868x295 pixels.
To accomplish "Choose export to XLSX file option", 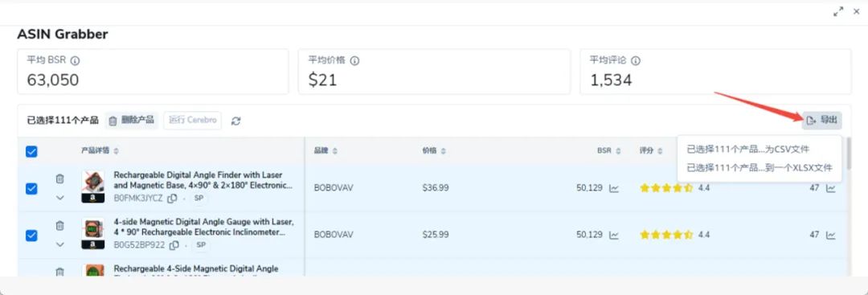I will 759,168.
